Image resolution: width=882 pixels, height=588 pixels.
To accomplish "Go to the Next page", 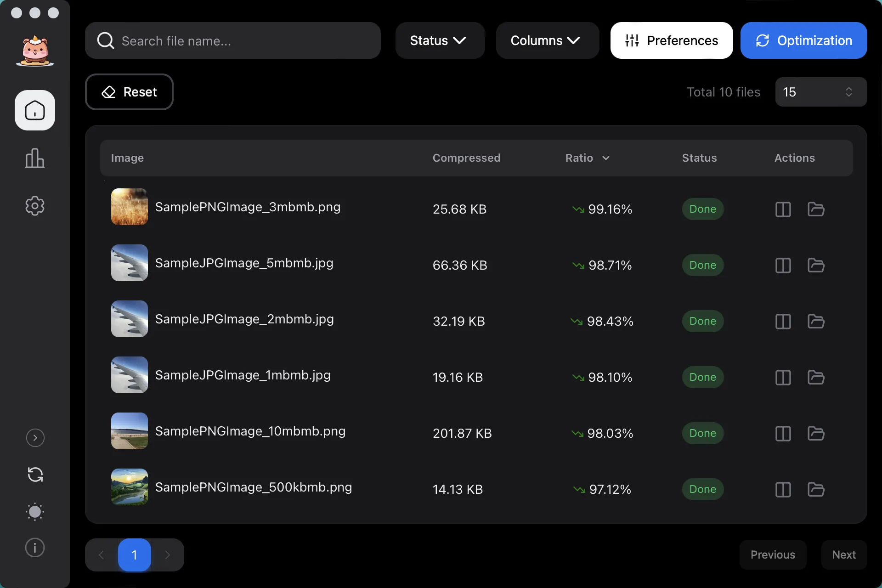I will click(843, 554).
